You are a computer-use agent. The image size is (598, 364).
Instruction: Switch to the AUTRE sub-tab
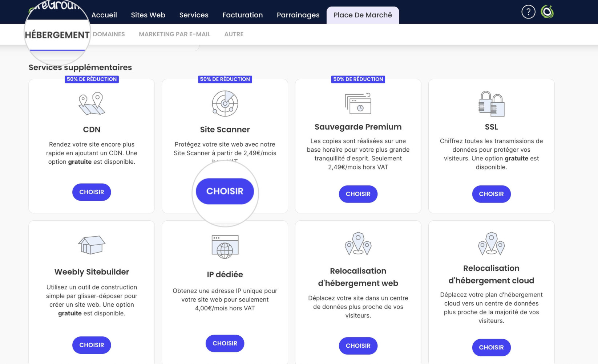pyautogui.click(x=234, y=34)
